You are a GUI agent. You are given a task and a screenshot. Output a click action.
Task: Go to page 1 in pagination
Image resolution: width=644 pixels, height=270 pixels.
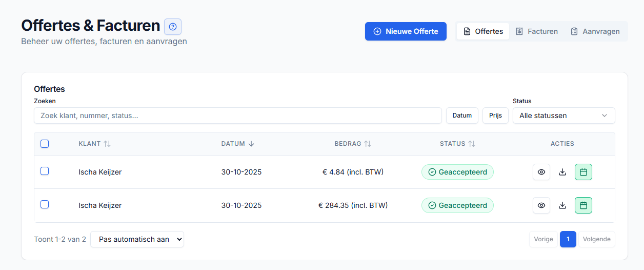568,239
